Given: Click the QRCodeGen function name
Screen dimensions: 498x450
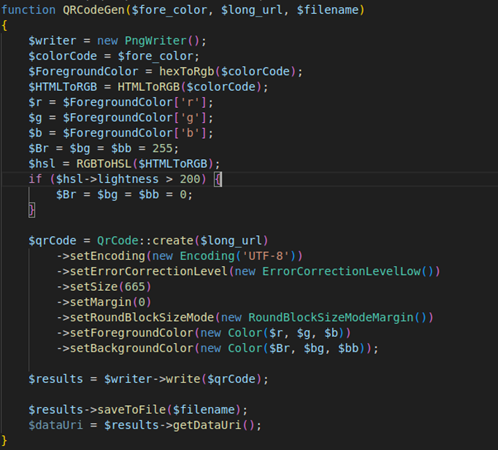Looking at the screenshot, I should pos(94,10).
